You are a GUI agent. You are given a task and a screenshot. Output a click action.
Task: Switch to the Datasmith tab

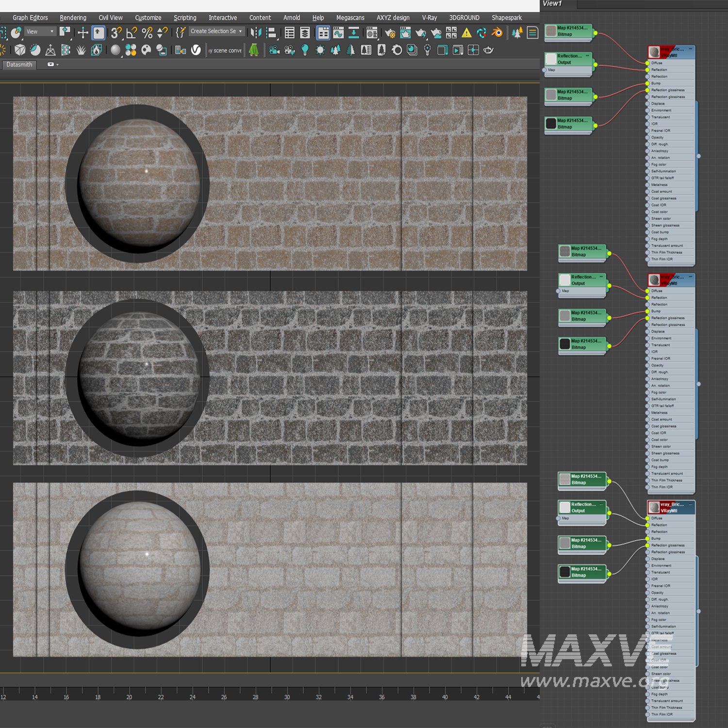pyautogui.click(x=19, y=65)
